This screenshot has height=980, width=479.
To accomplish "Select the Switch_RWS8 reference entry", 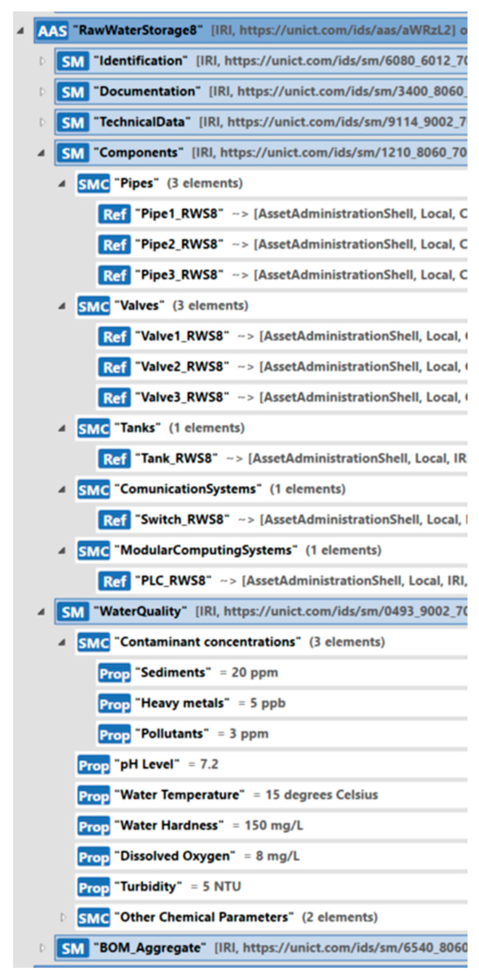I will 281,520.
